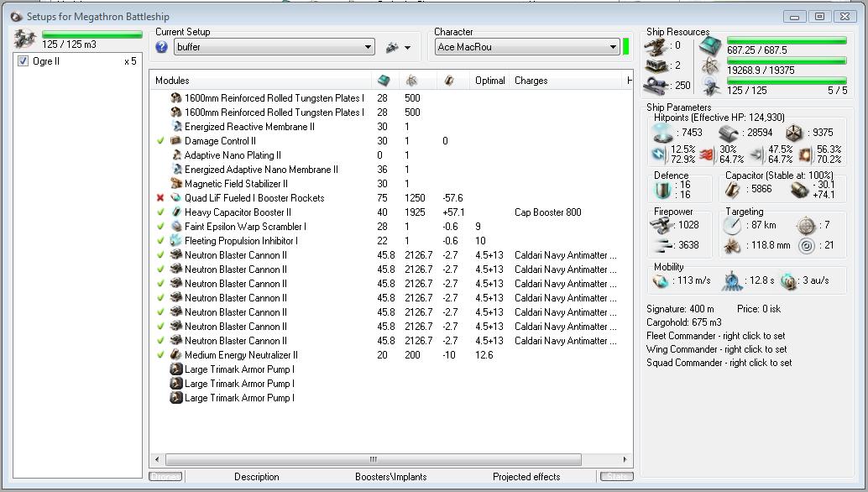Toggle Faint Epsilon Warp Scrambler I active state
This screenshot has height=492, width=868.
pyautogui.click(x=160, y=227)
